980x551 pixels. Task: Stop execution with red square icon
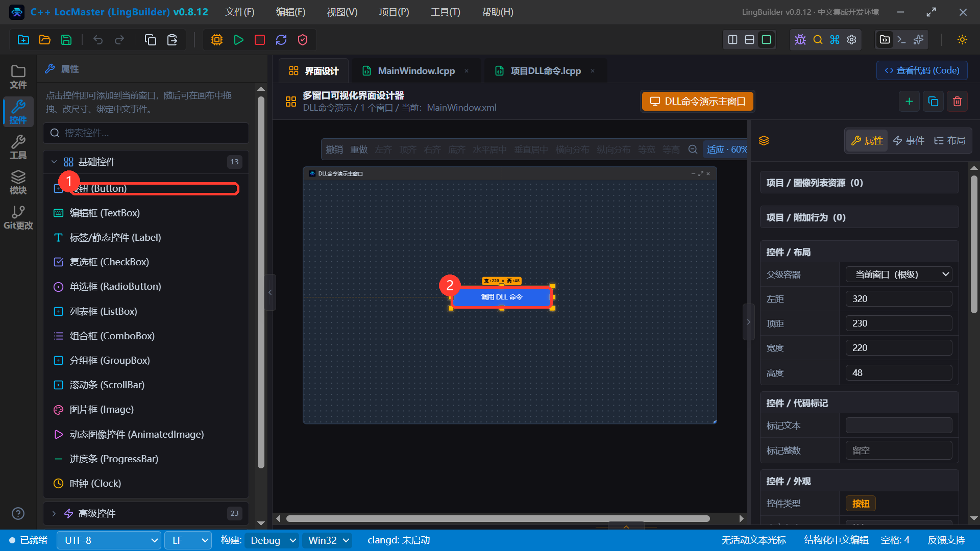click(260, 40)
